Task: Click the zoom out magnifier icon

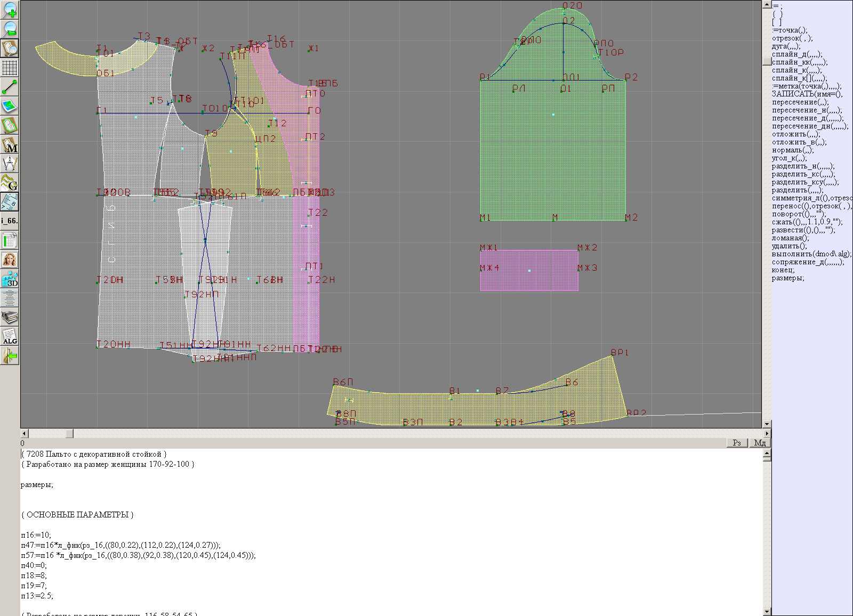Action: pyautogui.click(x=10, y=28)
